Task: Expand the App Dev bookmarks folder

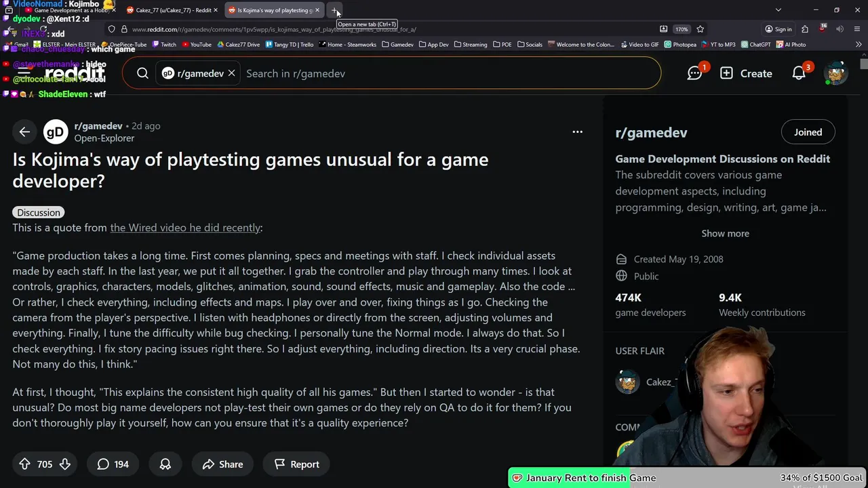Action: (433, 45)
